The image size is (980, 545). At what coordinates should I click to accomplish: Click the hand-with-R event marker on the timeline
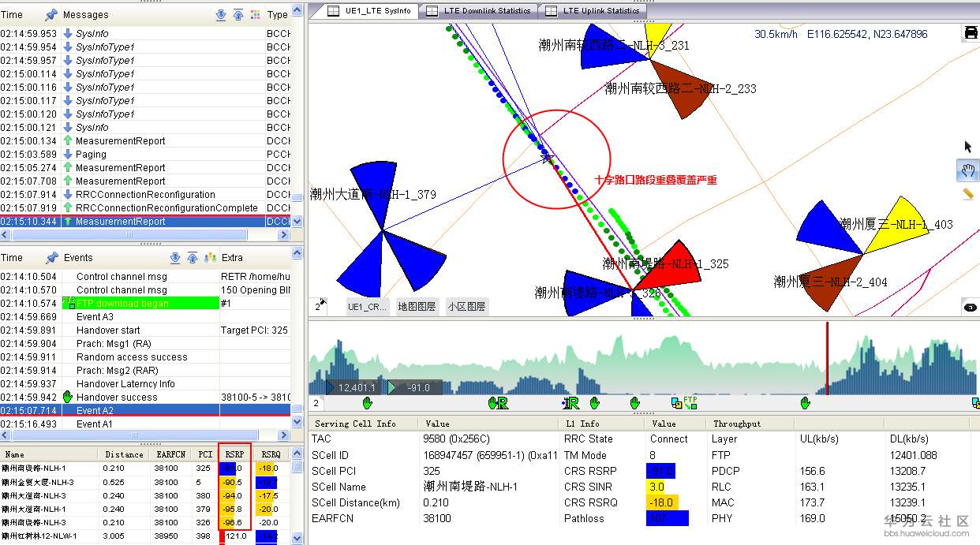[x=499, y=403]
